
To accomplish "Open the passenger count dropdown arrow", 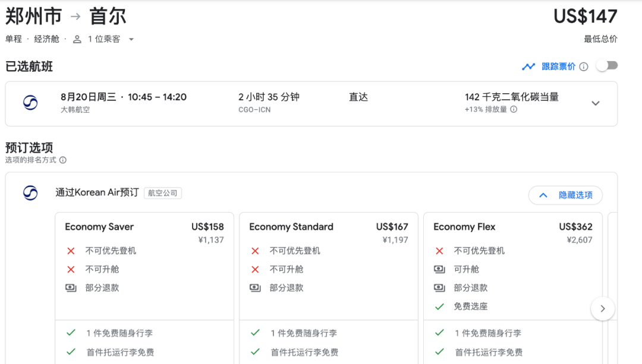I will click(131, 39).
